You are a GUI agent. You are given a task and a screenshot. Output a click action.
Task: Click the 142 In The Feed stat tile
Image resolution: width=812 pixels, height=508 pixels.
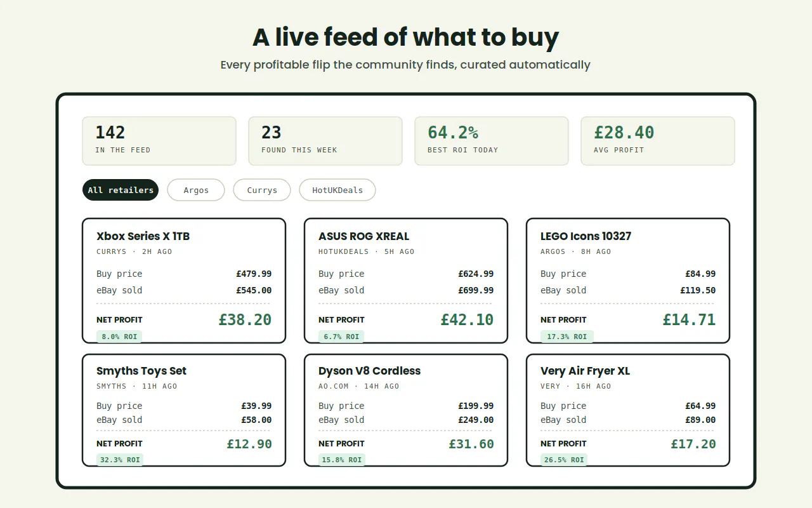(159, 141)
